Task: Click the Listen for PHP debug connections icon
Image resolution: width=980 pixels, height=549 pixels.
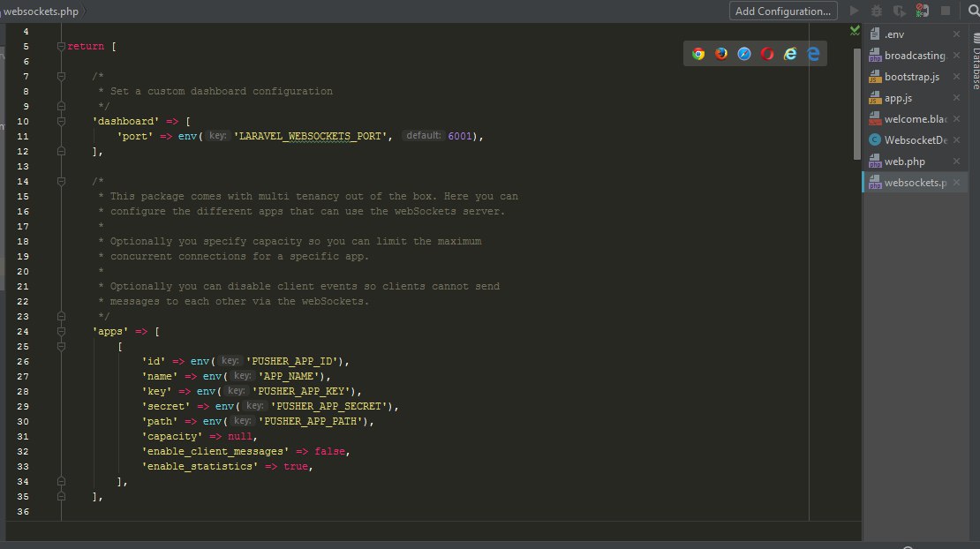Action: (x=923, y=11)
